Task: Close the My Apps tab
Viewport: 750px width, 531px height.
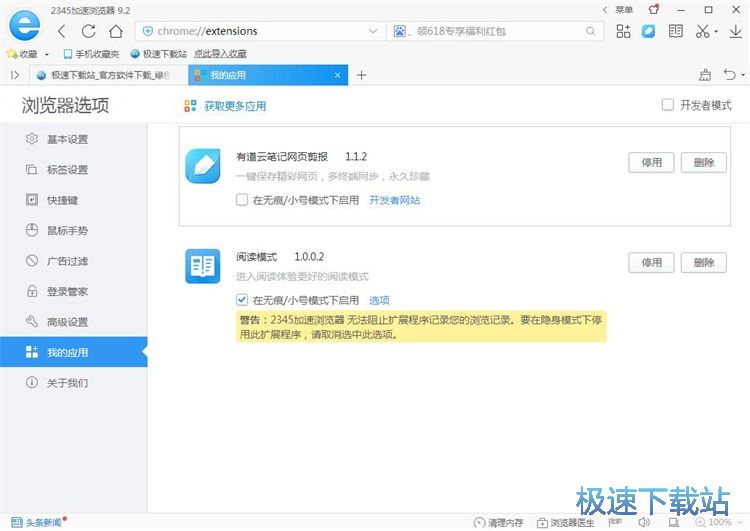Action: click(x=337, y=75)
